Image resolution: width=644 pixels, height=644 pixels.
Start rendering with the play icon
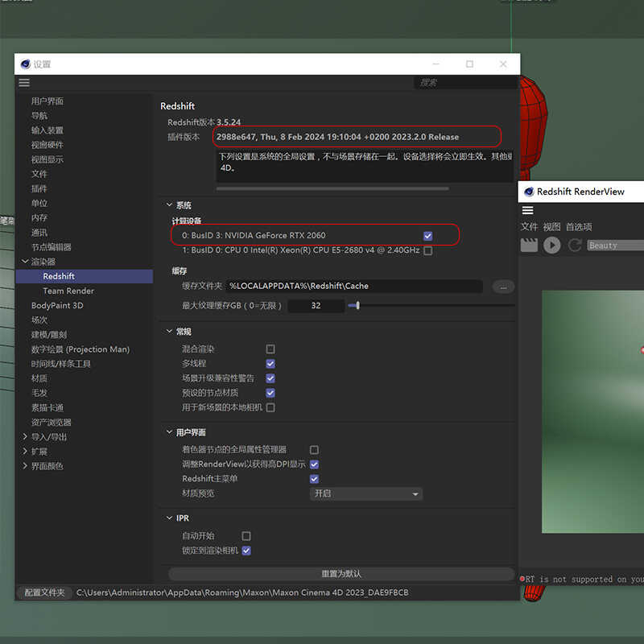[551, 244]
